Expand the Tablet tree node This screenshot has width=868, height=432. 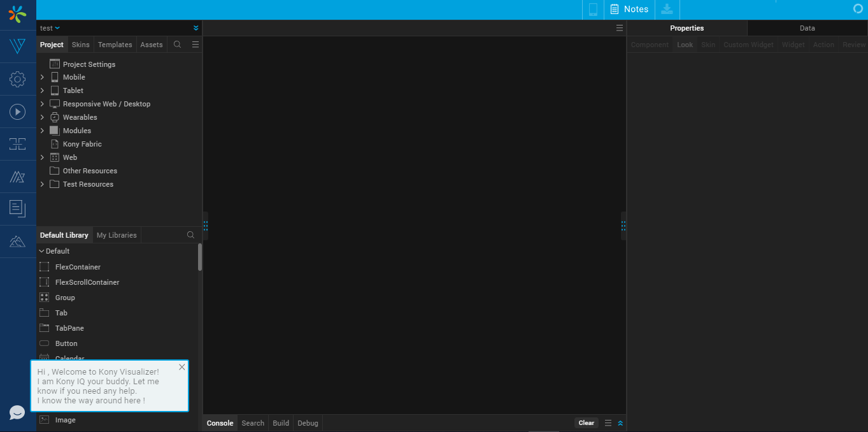[42, 90]
